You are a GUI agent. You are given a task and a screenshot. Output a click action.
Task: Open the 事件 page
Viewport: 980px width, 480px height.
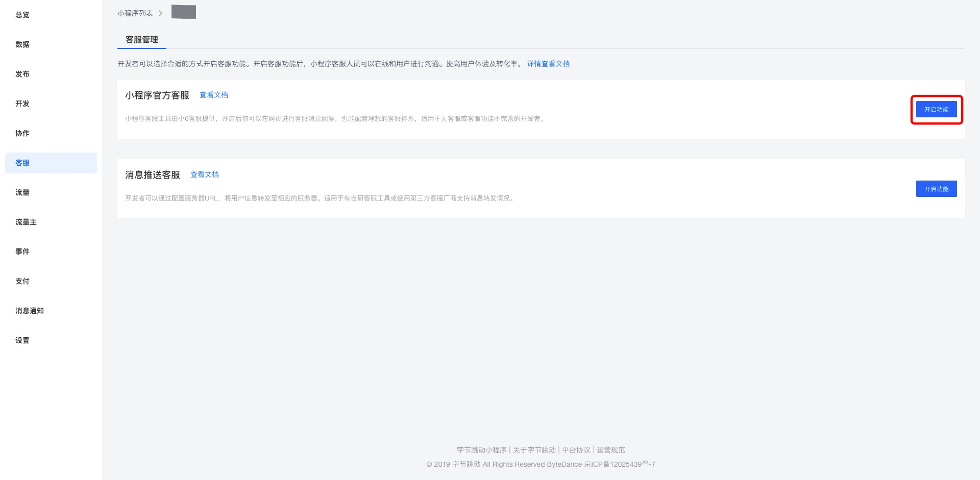pyautogui.click(x=22, y=251)
